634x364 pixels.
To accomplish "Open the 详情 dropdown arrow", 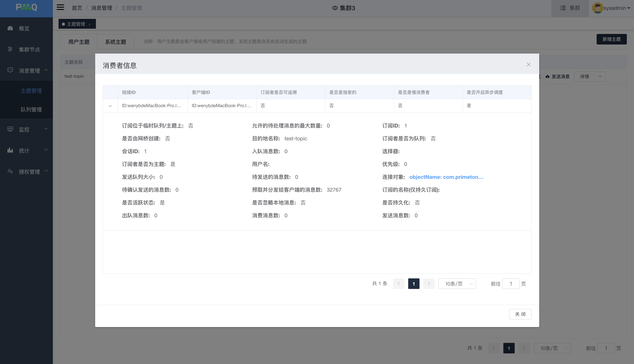I will 600,77.
